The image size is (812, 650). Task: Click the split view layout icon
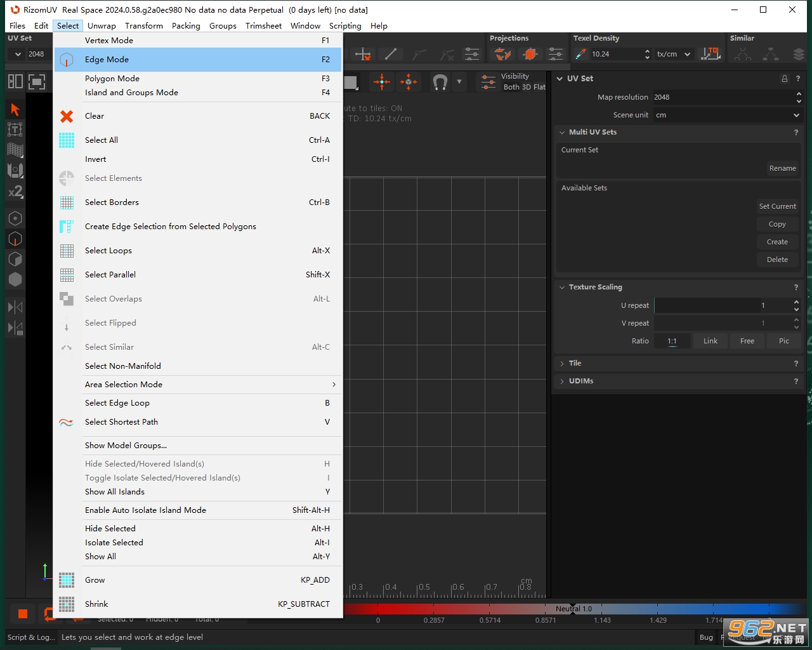pos(15,81)
